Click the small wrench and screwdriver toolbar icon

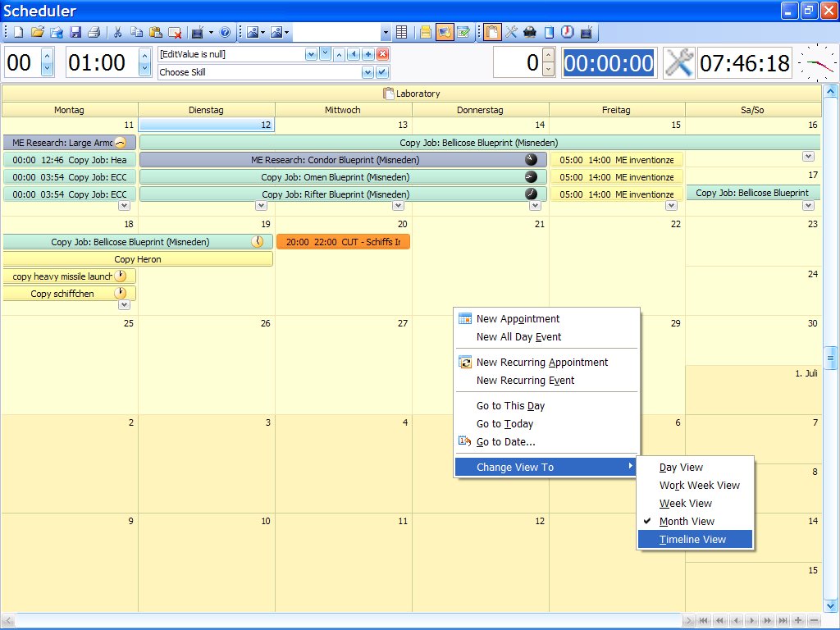pyautogui.click(x=511, y=33)
